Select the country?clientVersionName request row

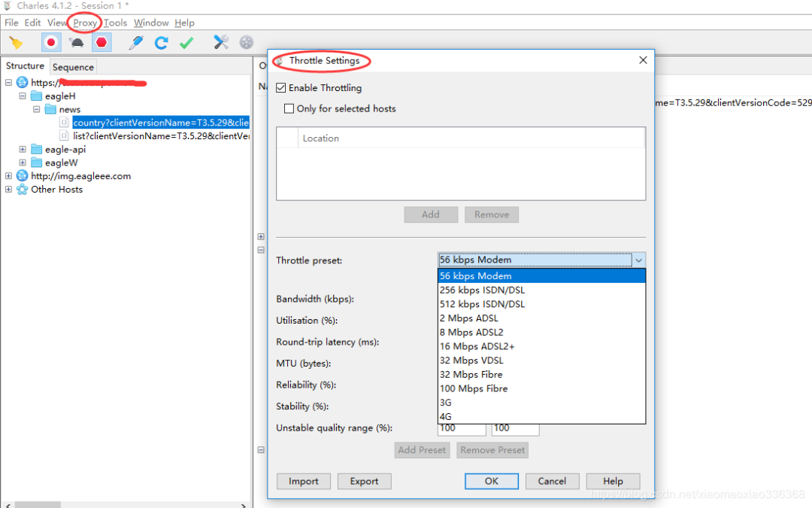coord(161,123)
